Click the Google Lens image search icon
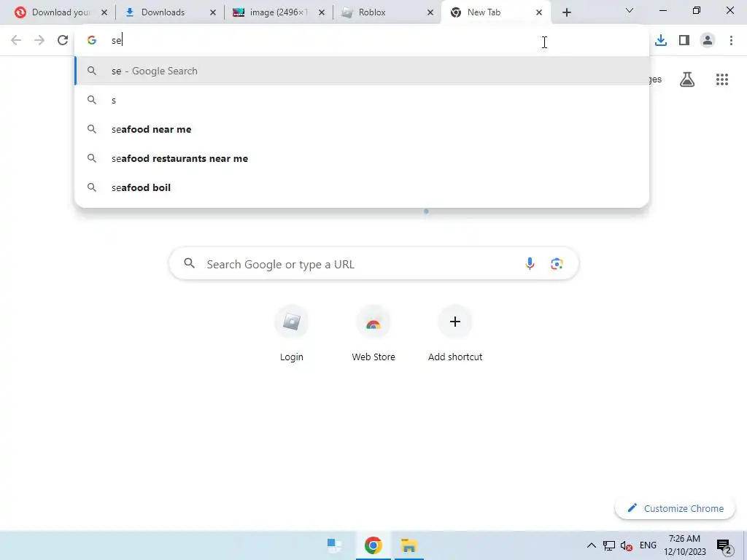This screenshot has height=560, width=747. click(557, 264)
